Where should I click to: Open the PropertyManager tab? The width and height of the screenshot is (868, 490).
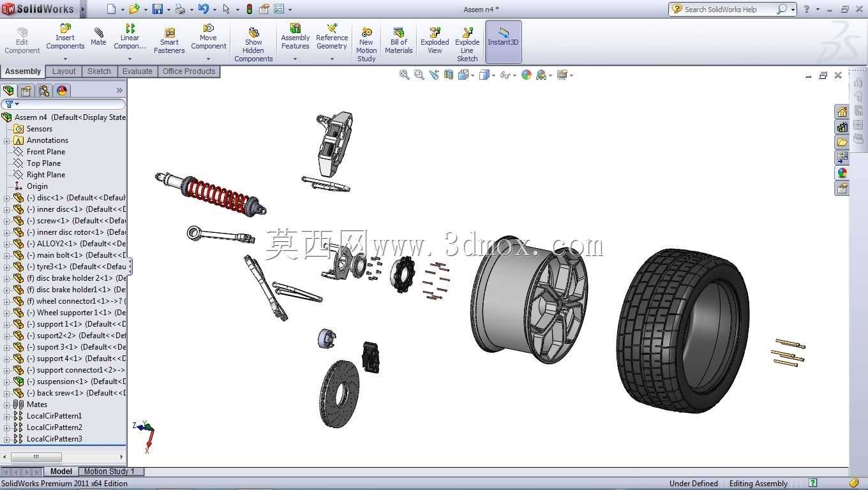(26, 91)
